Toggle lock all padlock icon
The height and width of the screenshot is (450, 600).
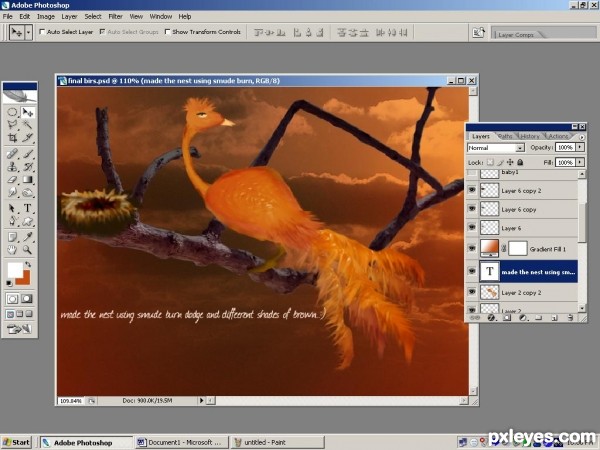tap(520, 162)
